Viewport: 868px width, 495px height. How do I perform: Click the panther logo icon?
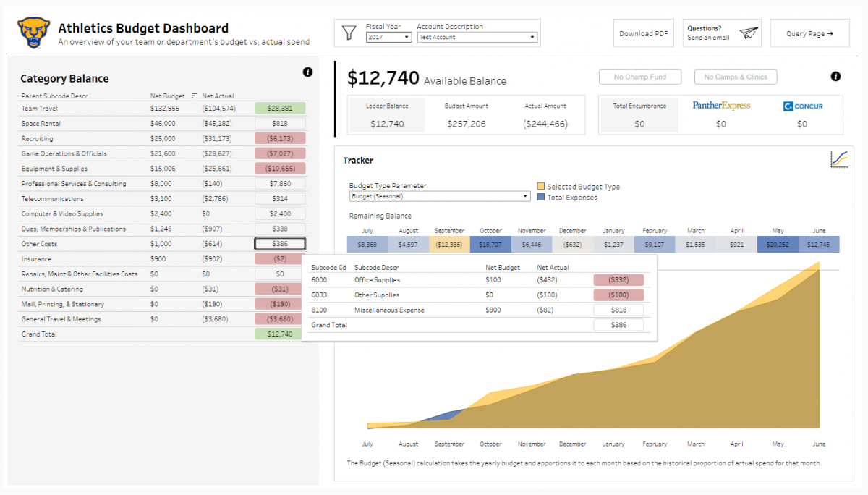pos(34,33)
